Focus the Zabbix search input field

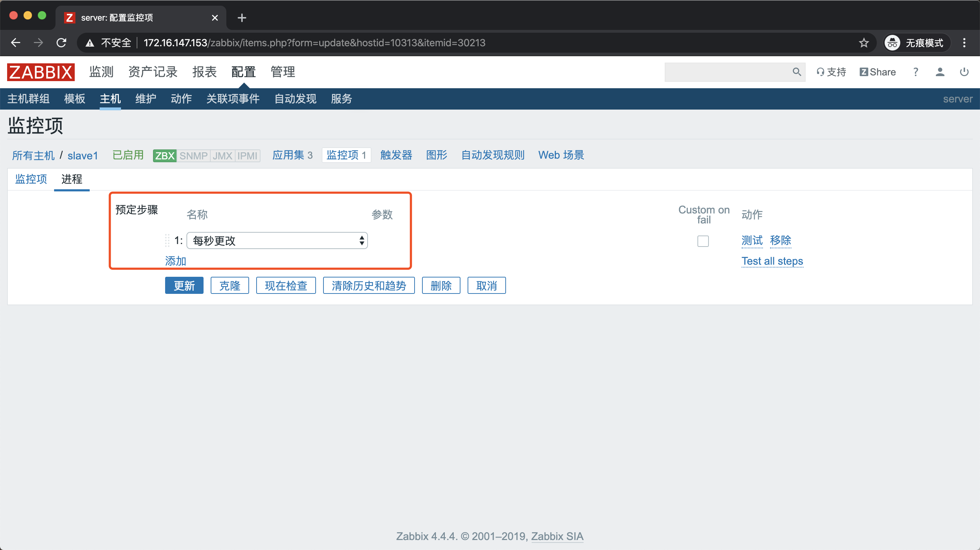[x=727, y=72]
